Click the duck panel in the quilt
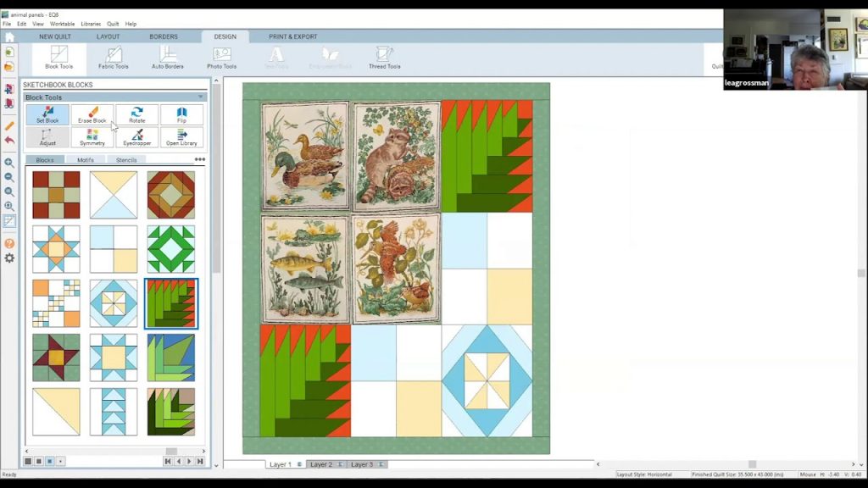This screenshot has width=868, height=488. pos(305,156)
